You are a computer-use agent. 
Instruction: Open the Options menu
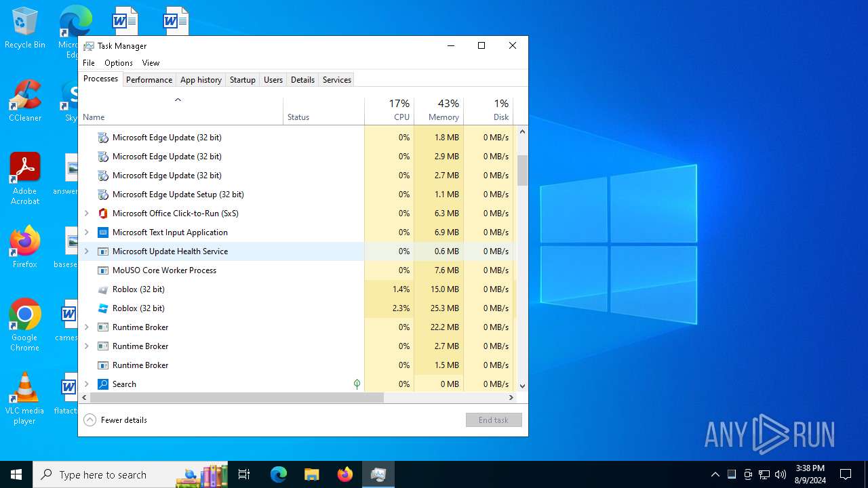pyautogui.click(x=119, y=63)
